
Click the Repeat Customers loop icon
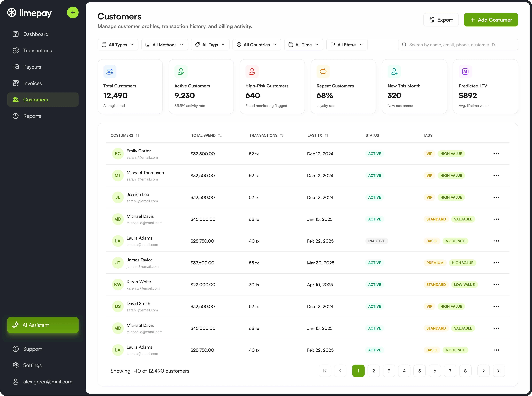[x=323, y=71]
